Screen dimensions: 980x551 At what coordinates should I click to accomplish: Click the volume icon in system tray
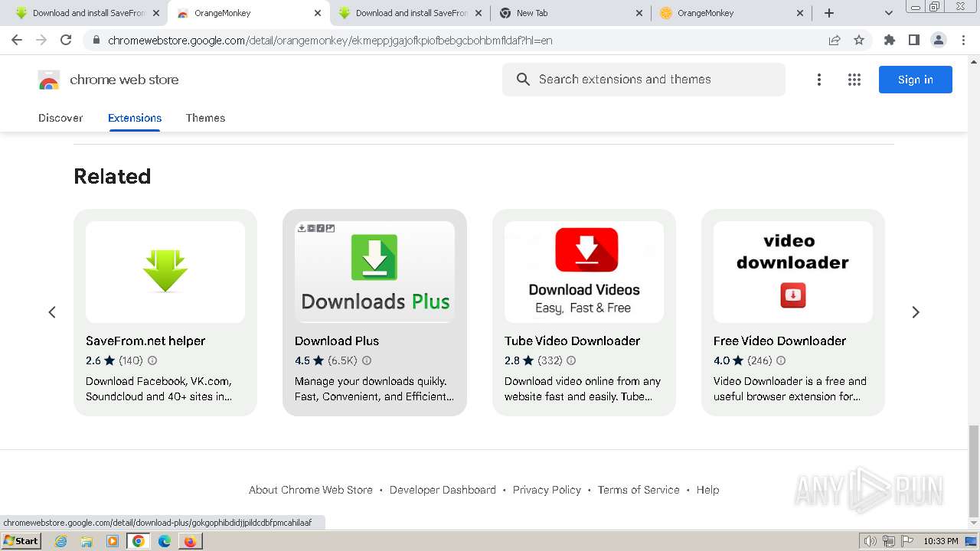(x=871, y=541)
